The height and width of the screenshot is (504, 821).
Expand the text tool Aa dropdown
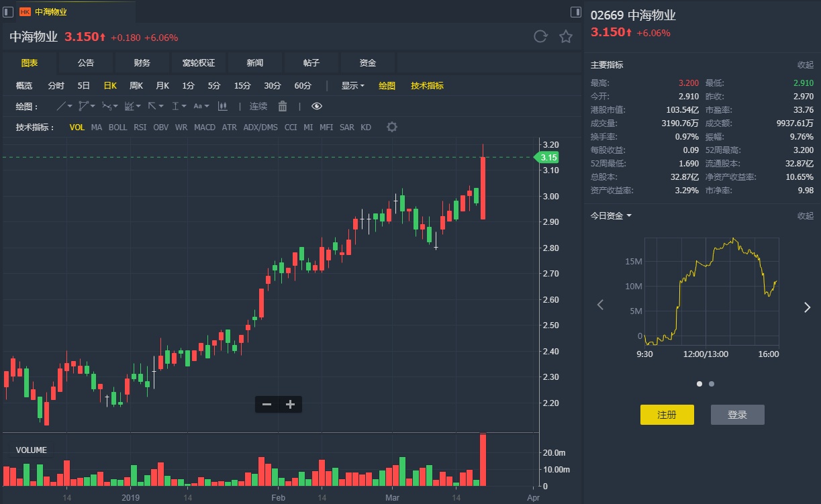201,106
